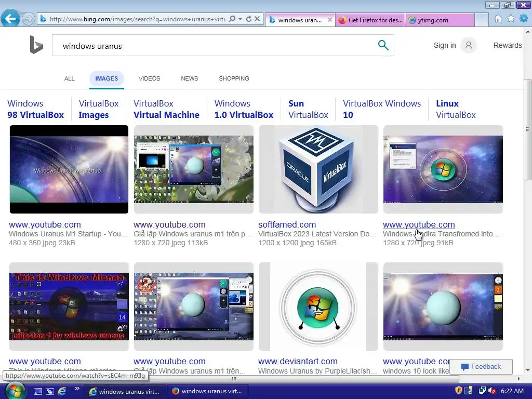Click youtube.com link above 'Windows Uranus M1 Startup'
This screenshot has width=532, height=399.
(x=45, y=224)
